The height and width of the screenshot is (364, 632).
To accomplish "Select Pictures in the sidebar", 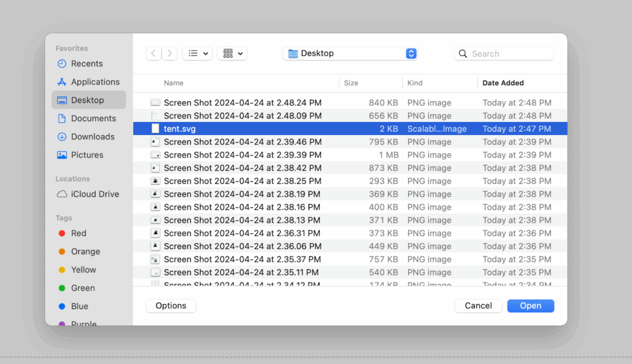I will point(87,155).
